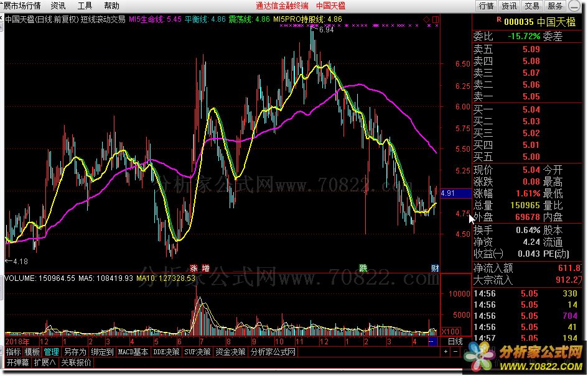This screenshot has width=588, height=376.
Task: Click the split-window square icon atop chart
Action: coord(436,19)
